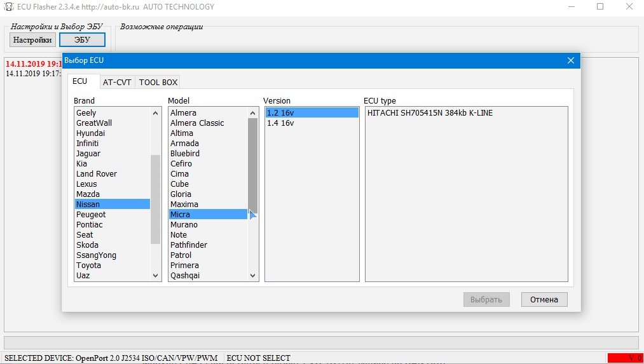This screenshot has height=364, width=644.
Task: Choose Primera in the Model list
Action: pyautogui.click(x=209, y=266)
